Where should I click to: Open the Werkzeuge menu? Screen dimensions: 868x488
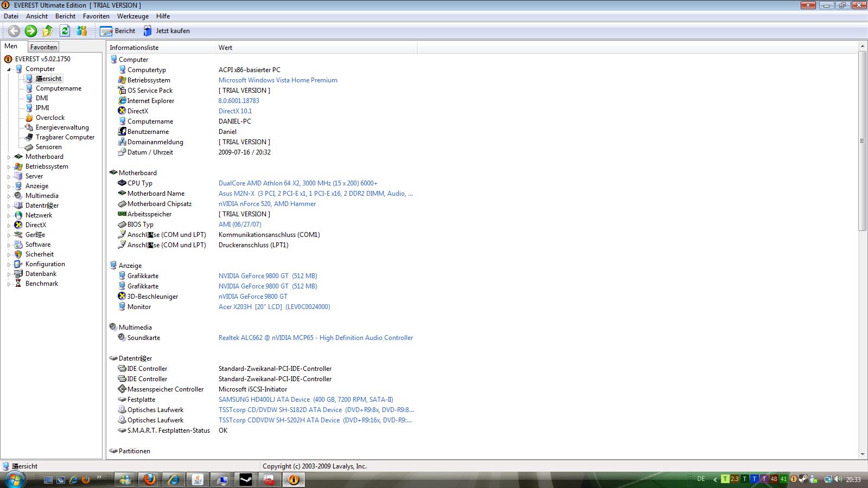133,16
